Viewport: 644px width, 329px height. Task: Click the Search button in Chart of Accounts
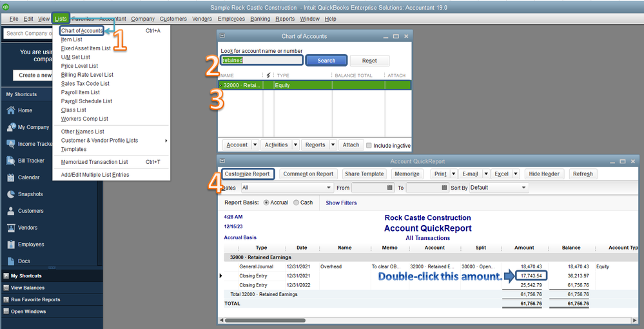pos(327,61)
